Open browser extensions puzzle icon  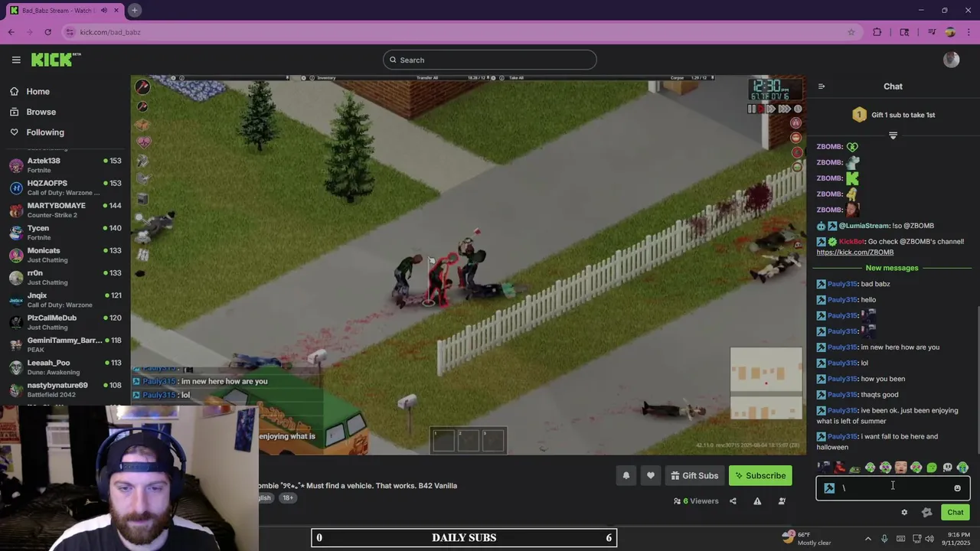877,32
